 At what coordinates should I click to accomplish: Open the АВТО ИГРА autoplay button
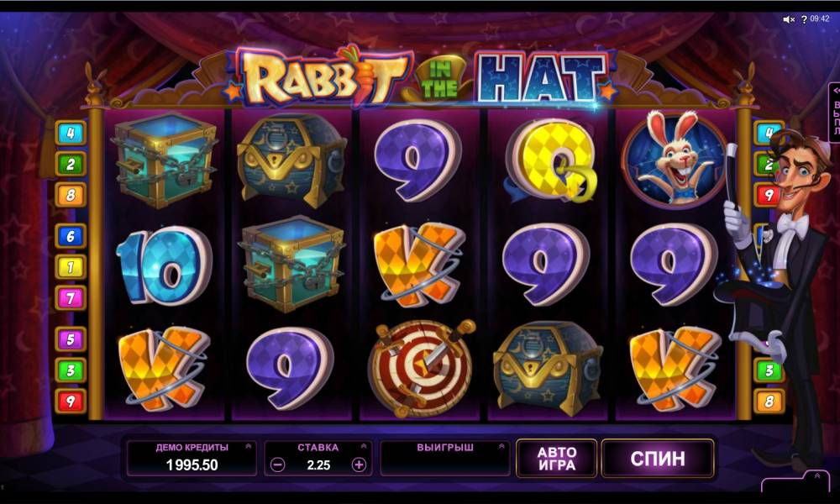[x=557, y=459]
